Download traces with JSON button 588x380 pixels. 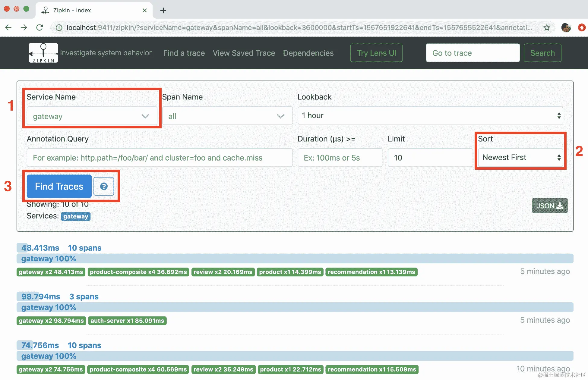549,206
